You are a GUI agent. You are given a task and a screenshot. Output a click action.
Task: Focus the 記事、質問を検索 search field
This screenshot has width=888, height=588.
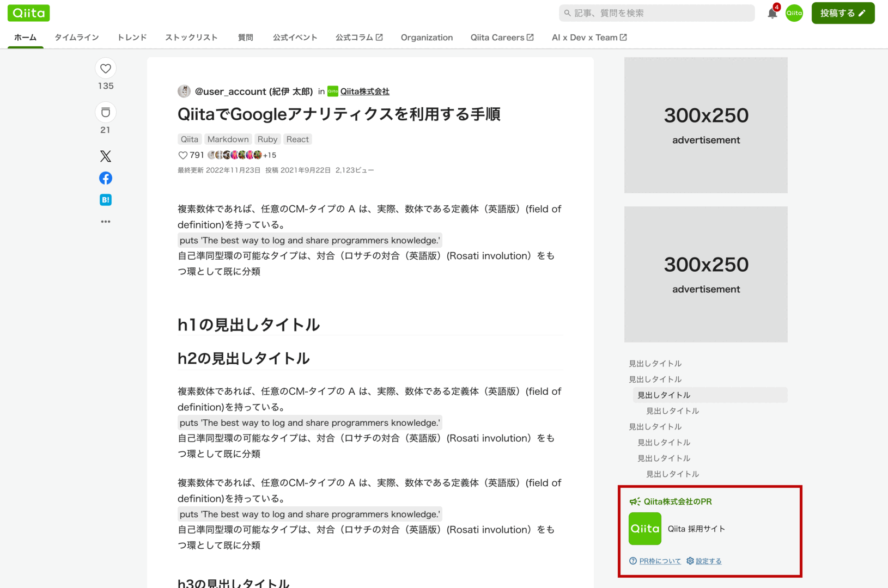657,13
